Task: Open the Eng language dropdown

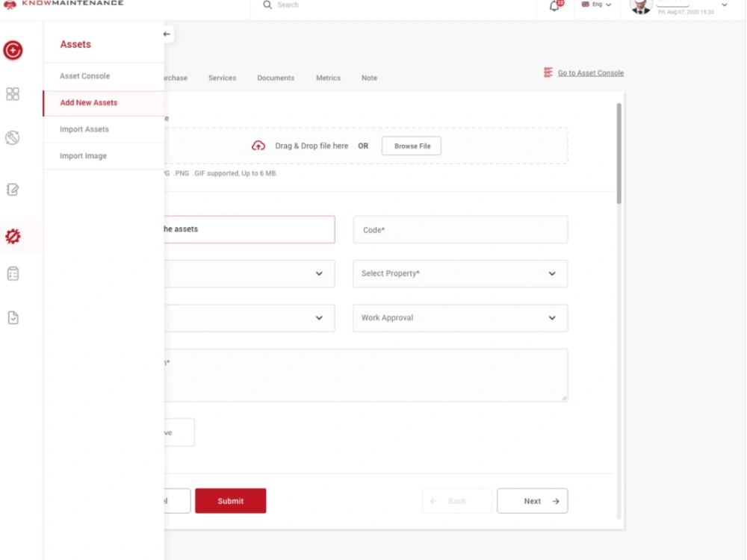Action: [596, 4]
